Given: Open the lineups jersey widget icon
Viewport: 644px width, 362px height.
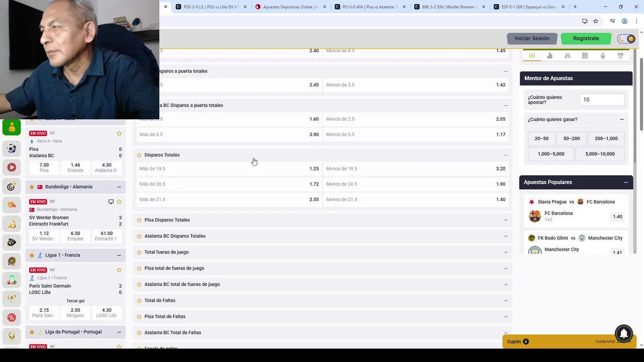Looking at the screenshot, I should [620, 56].
